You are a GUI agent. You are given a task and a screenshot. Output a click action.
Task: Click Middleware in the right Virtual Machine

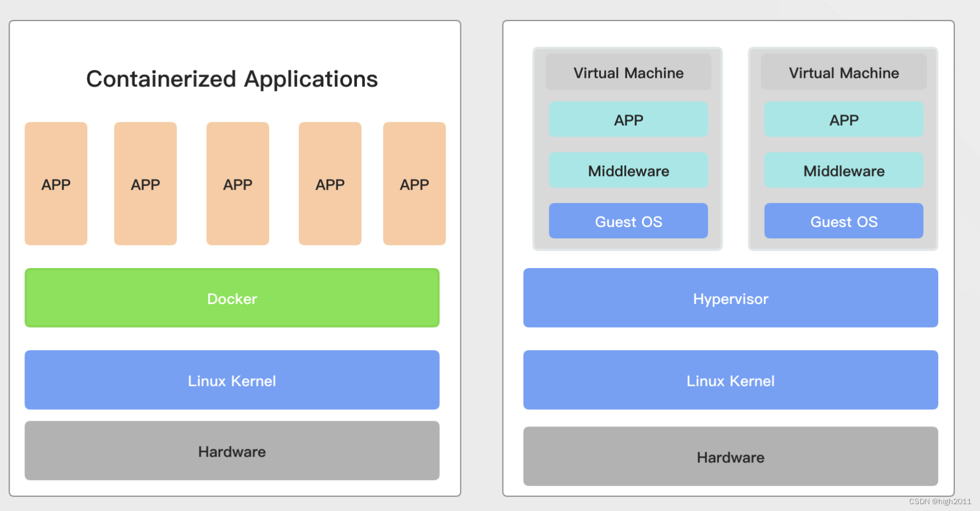click(x=844, y=170)
